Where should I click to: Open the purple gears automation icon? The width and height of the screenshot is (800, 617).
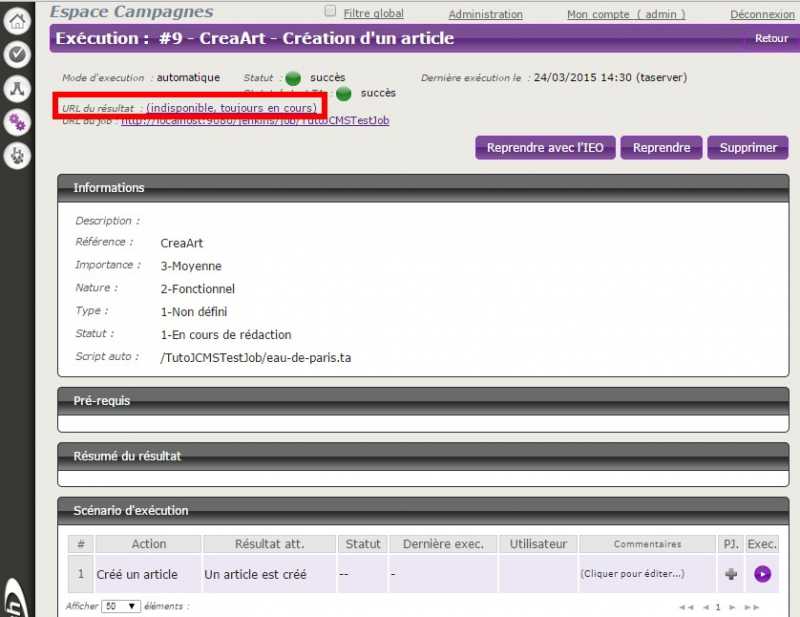point(16,122)
